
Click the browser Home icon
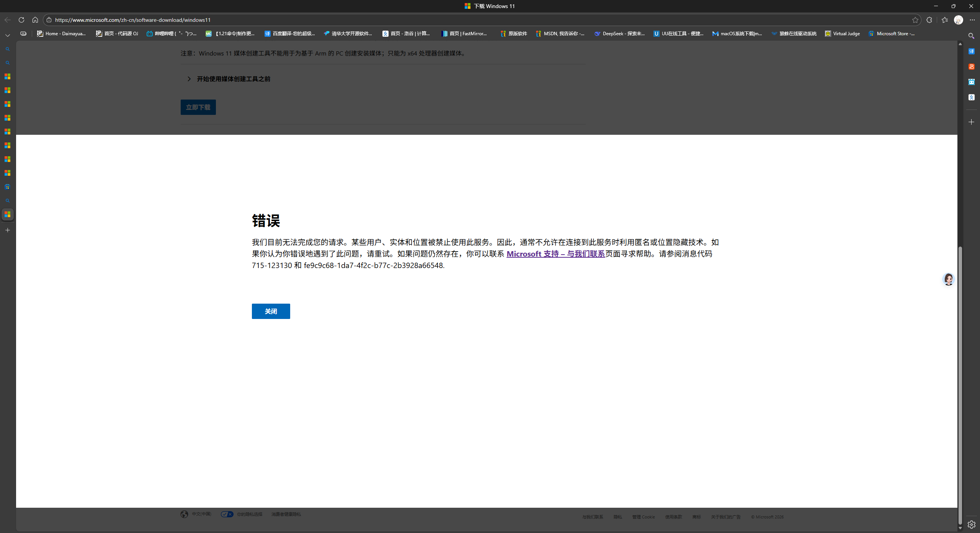35,20
